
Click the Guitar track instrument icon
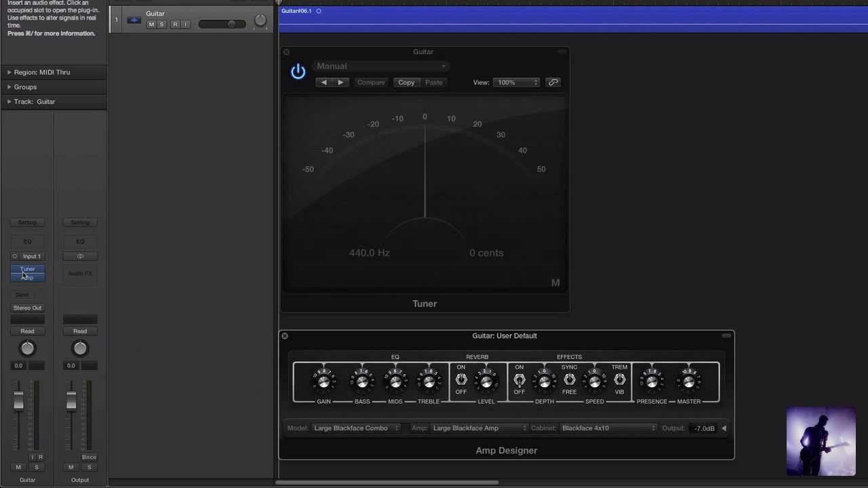tap(134, 20)
